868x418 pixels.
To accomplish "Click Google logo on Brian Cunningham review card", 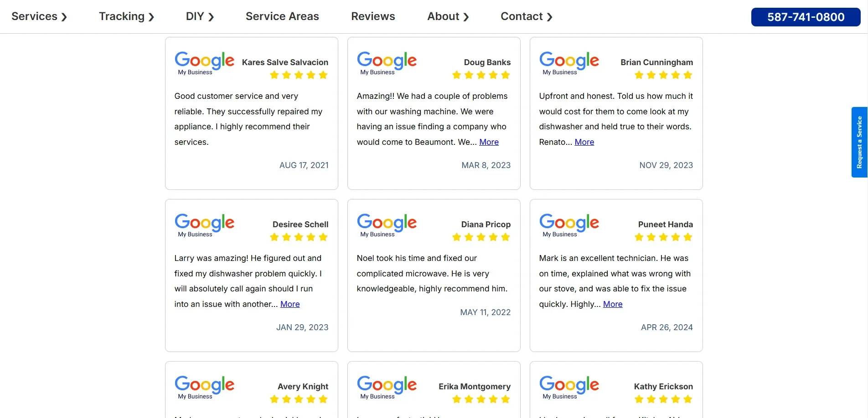I will [x=569, y=63].
